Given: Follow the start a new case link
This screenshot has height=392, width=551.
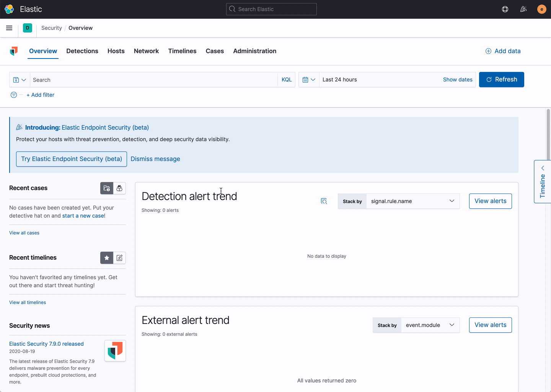Looking at the screenshot, I should click(83, 215).
